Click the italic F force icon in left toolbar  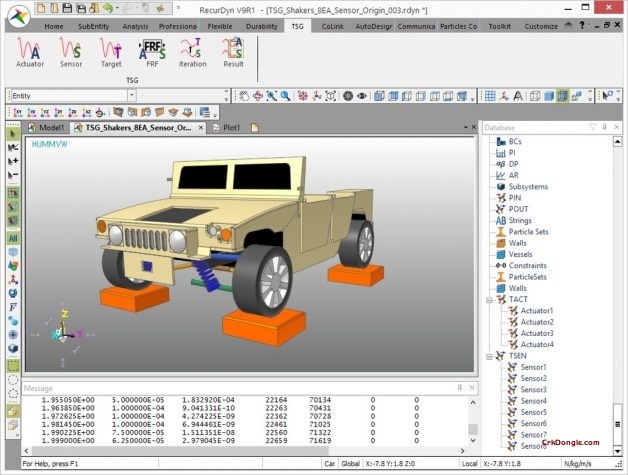[x=13, y=307]
